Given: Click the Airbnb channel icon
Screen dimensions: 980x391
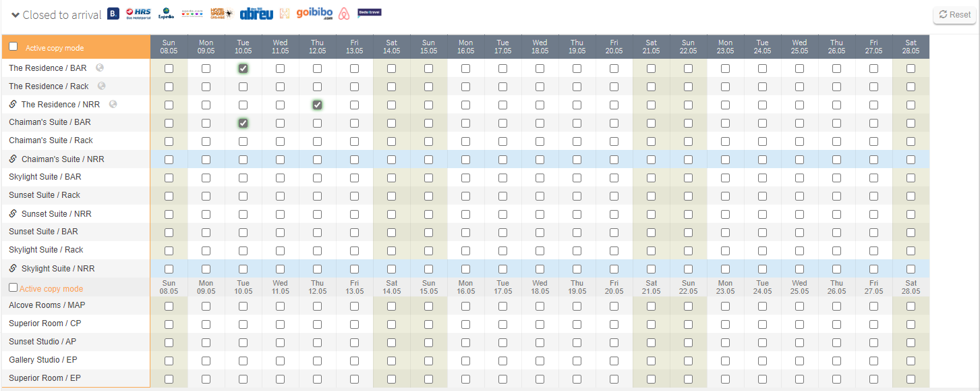Looking at the screenshot, I should pyautogui.click(x=344, y=14).
